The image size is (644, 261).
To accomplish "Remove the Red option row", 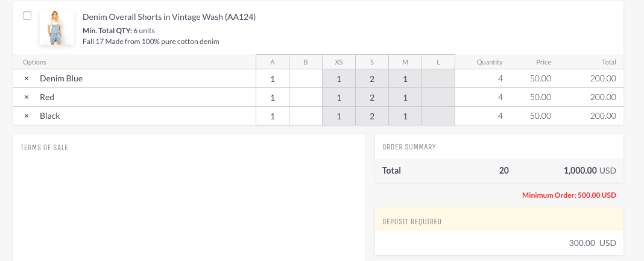I will coord(27,97).
